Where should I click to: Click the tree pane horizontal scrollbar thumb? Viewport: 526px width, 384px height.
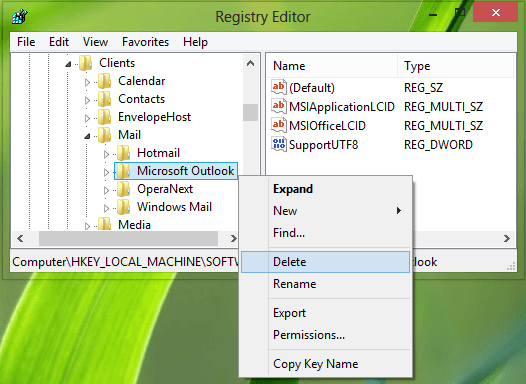[x=128, y=238]
